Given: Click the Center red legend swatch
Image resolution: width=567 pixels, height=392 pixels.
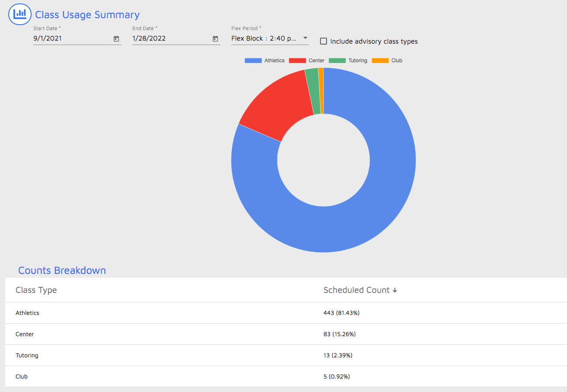Looking at the screenshot, I should point(298,60).
